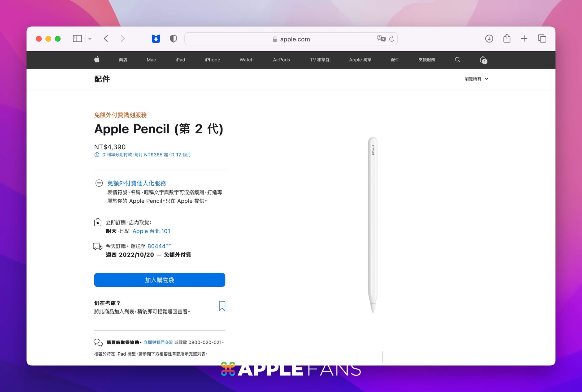Select iPad from the navigation menu
The width and height of the screenshot is (582, 392).
tap(180, 60)
